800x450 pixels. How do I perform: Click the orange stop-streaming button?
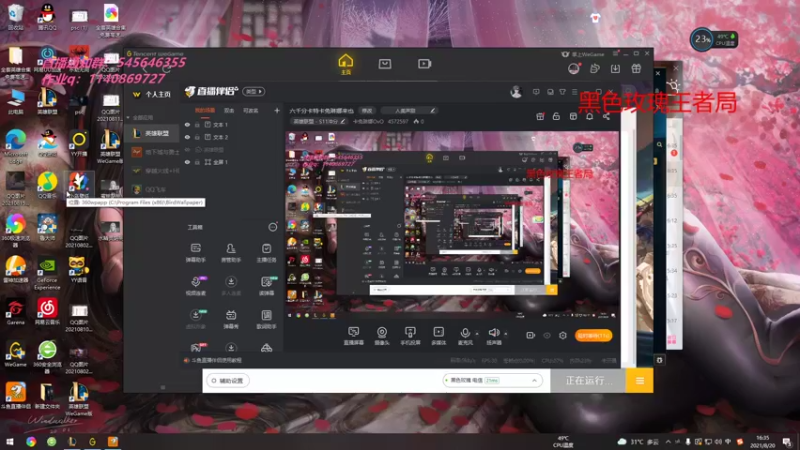point(593,335)
